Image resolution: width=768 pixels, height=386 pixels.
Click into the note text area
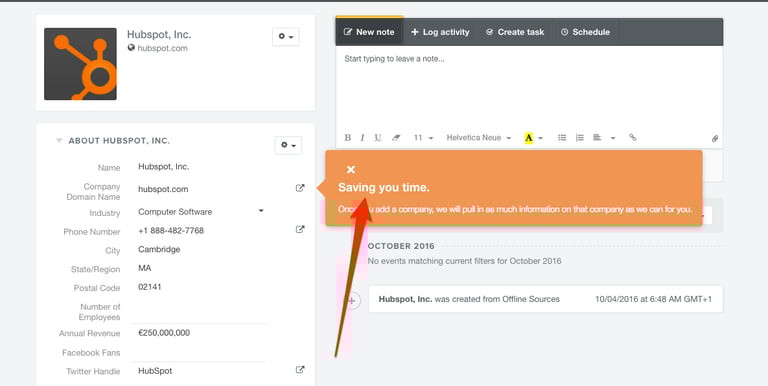(x=529, y=88)
